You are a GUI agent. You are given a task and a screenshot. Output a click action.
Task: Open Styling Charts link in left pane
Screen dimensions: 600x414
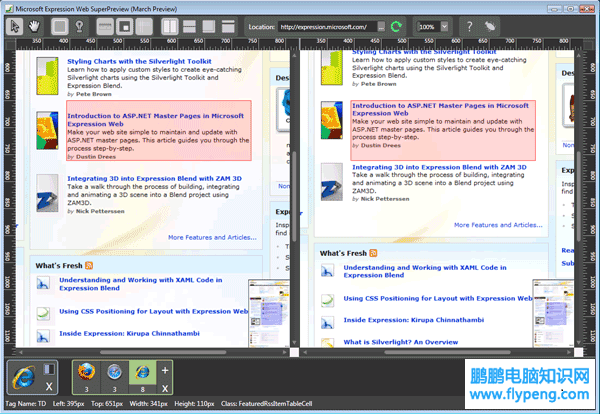click(139, 61)
